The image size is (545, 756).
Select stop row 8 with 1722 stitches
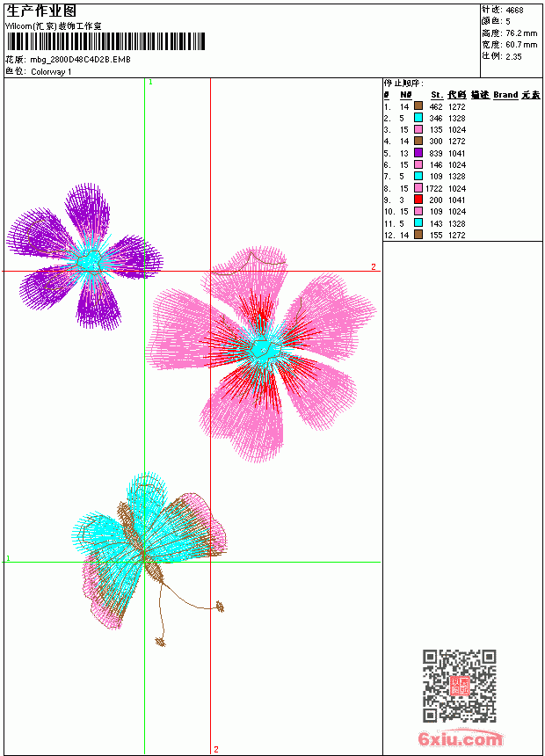pos(425,188)
